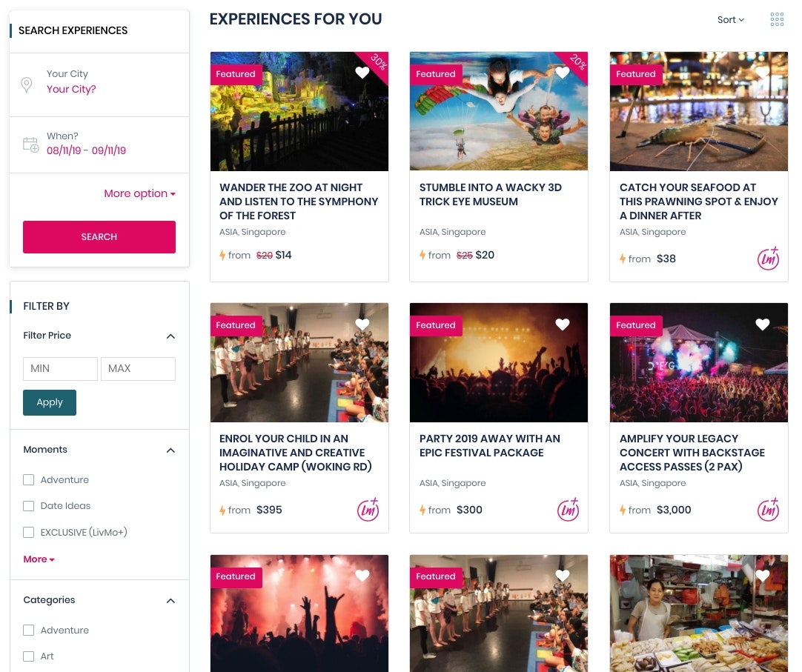This screenshot has width=802, height=672.
Task: Favorite the Epic Festival Package heart
Action: tap(562, 324)
